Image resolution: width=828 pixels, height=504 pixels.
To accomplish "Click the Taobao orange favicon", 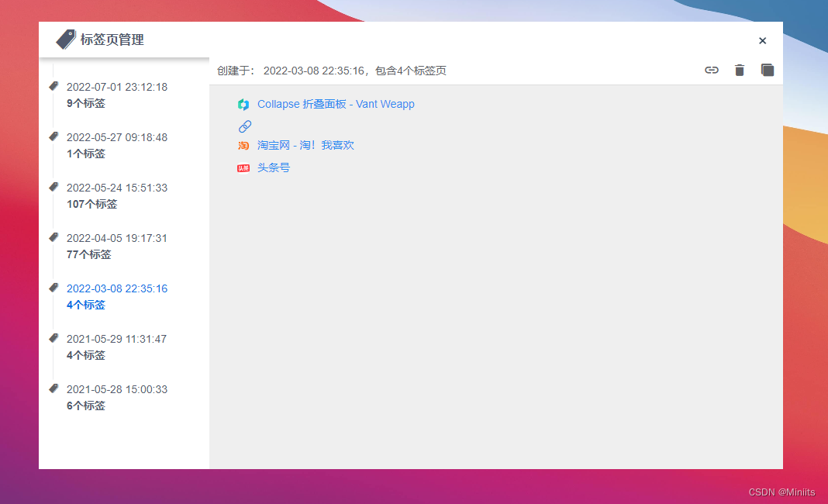I will pos(243,146).
